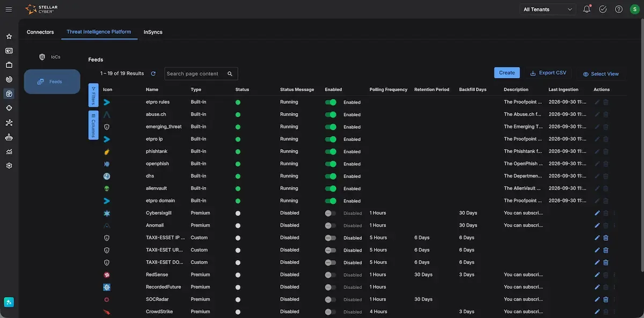The width and height of the screenshot is (644, 318).
Task: Enable the Cybersixgill feed switch
Action: pyautogui.click(x=331, y=213)
